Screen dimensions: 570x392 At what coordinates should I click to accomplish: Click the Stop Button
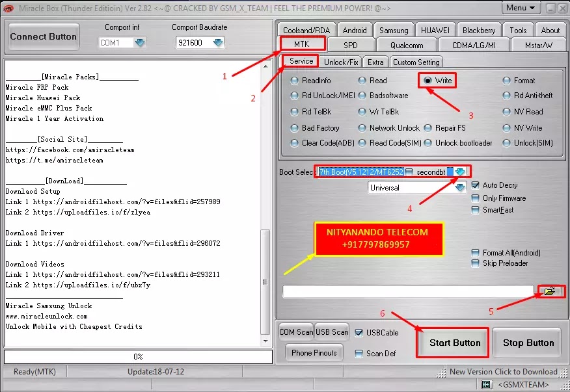pos(528,343)
